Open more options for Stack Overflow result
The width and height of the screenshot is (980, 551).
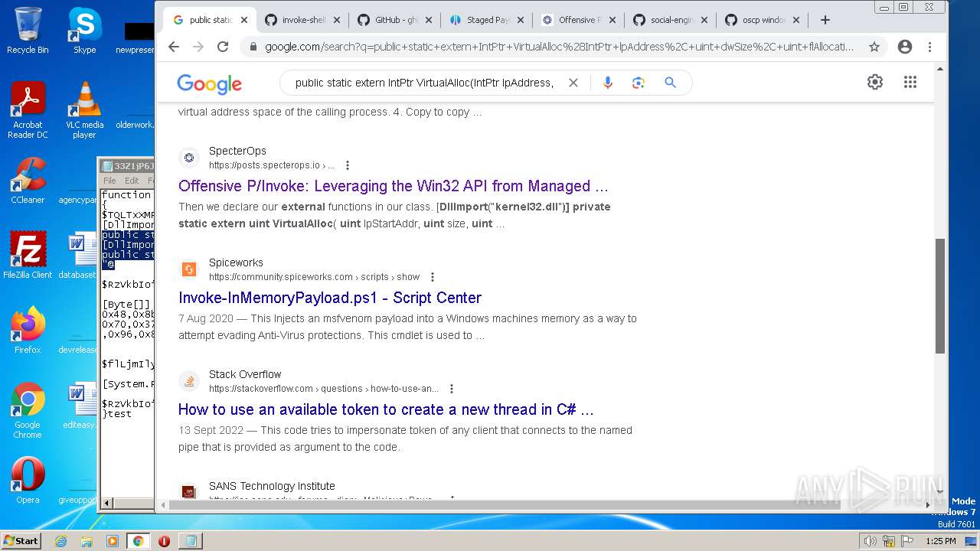point(452,389)
